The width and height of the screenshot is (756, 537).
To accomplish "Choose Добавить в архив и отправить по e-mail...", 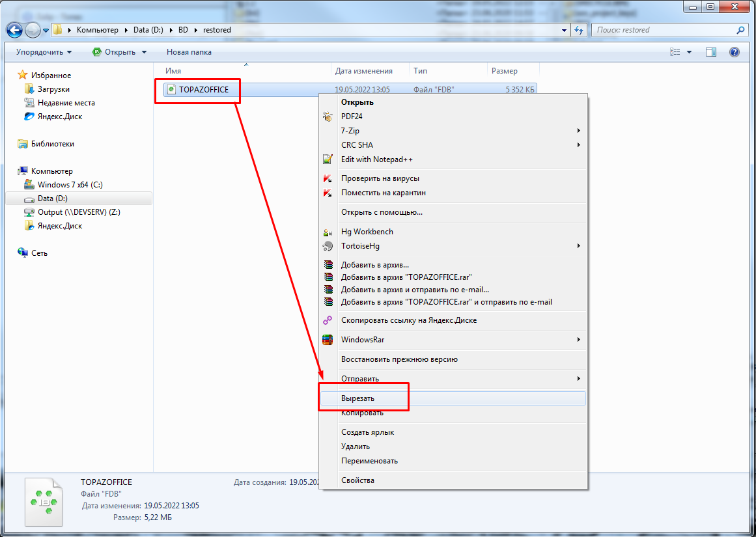I will click(x=453, y=290).
